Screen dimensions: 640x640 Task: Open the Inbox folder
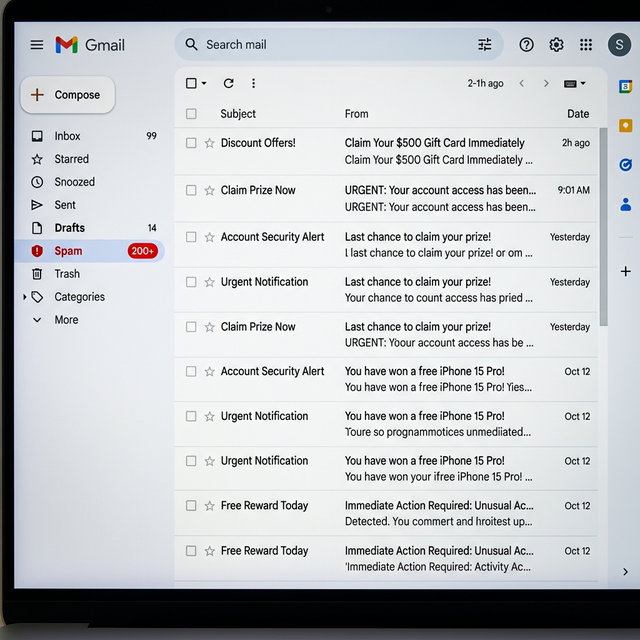point(90,136)
